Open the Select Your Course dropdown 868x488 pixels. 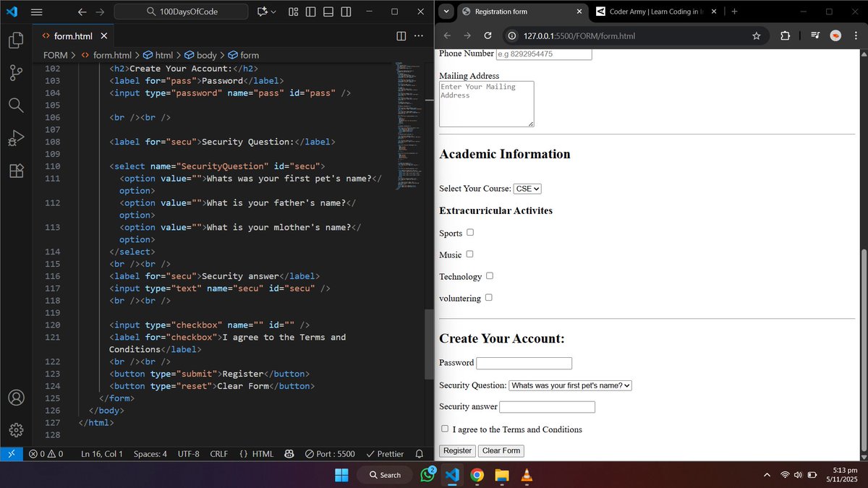coord(527,189)
